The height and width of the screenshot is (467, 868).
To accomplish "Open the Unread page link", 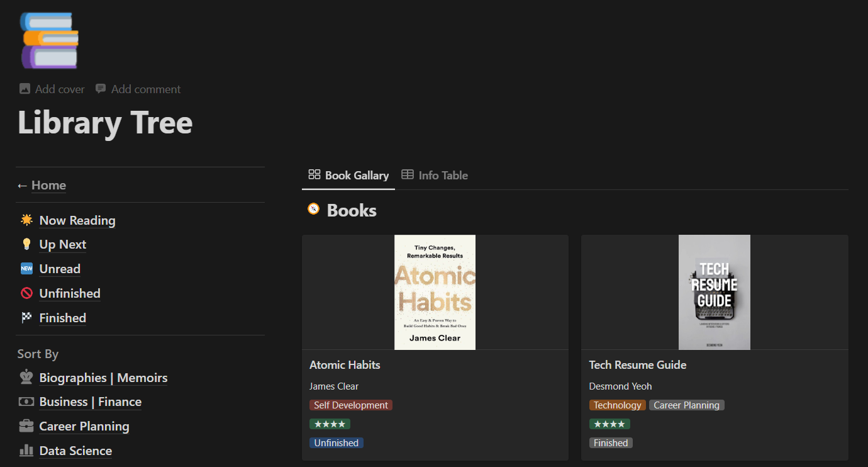I will (x=60, y=269).
